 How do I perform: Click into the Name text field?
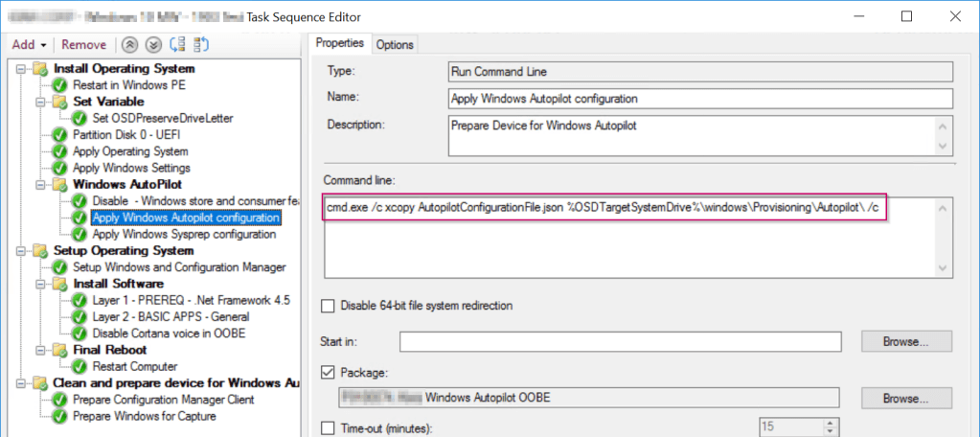(x=699, y=99)
